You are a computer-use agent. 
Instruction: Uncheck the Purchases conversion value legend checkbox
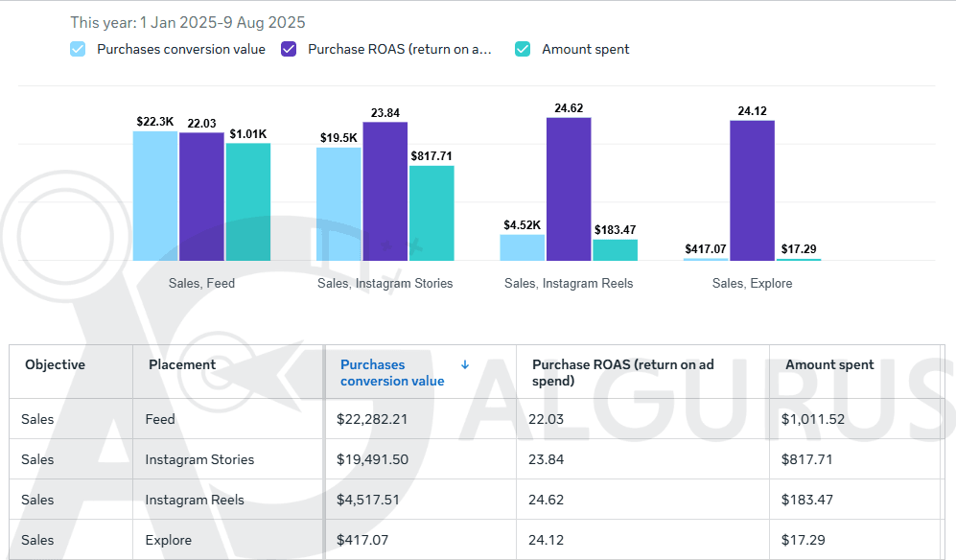click(x=78, y=49)
